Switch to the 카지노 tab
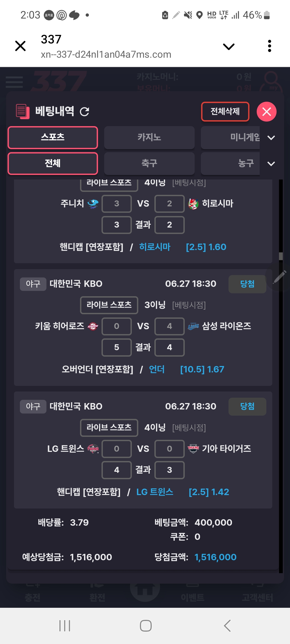The height and width of the screenshot is (644, 290). coord(149,137)
